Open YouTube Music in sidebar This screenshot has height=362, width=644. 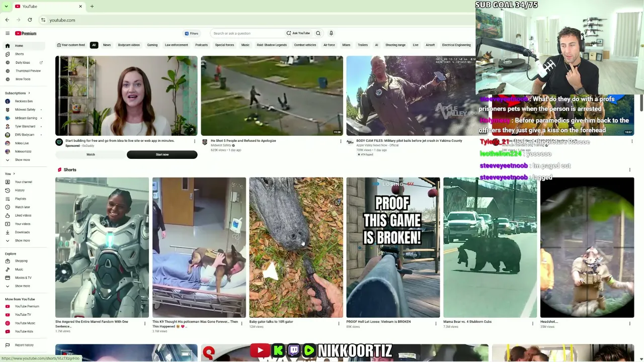(x=25, y=323)
